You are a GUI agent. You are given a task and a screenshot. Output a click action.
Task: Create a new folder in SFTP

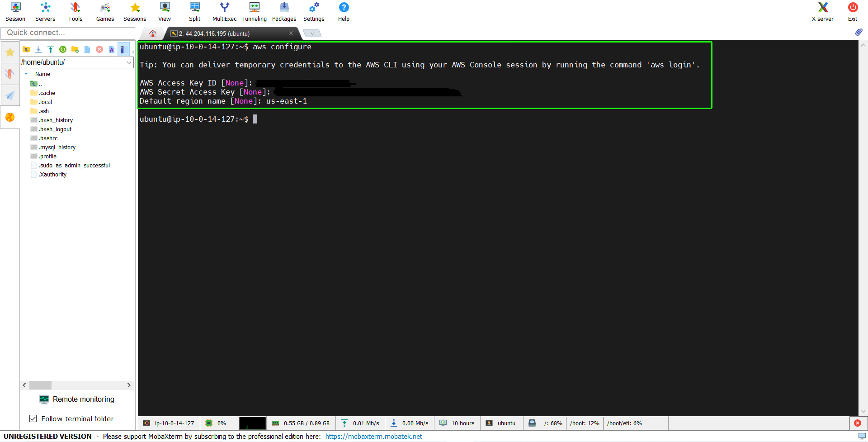pos(75,49)
